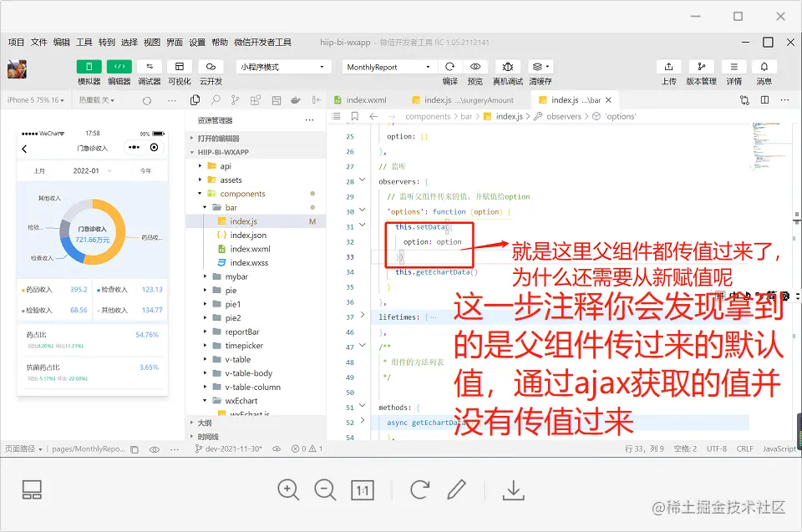Open the 项目 menu
This screenshot has height=532, width=802.
[x=17, y=42]
